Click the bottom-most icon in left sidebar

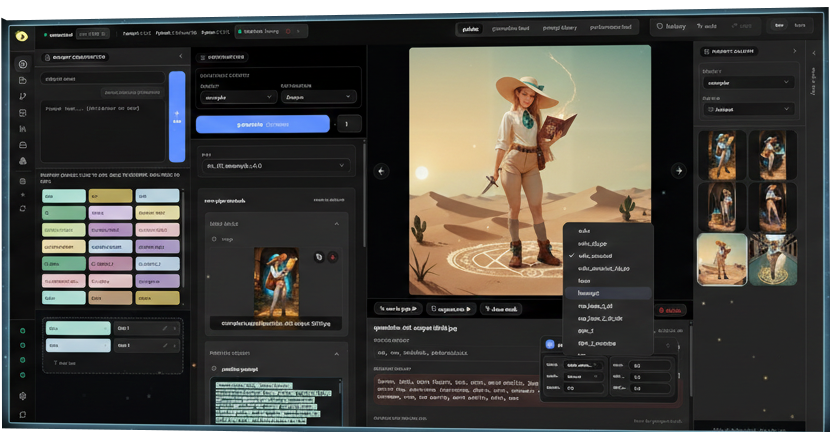pos(23,415)
